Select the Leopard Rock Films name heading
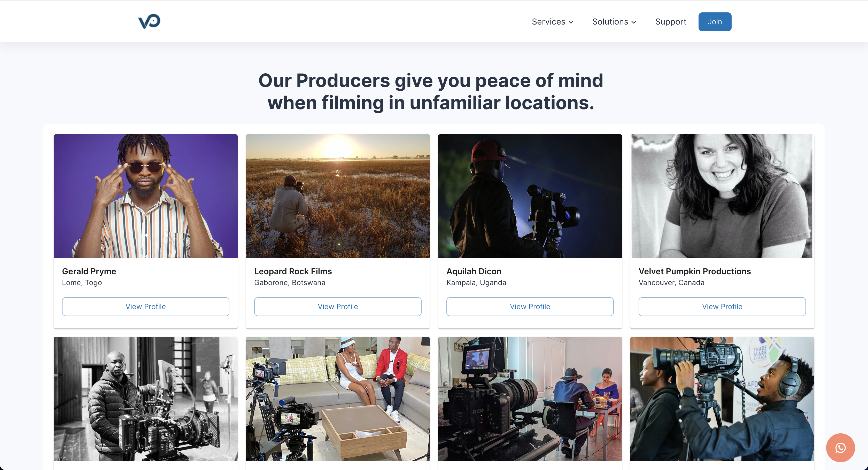The image size is (868, 470). click(x=293, y=272)
